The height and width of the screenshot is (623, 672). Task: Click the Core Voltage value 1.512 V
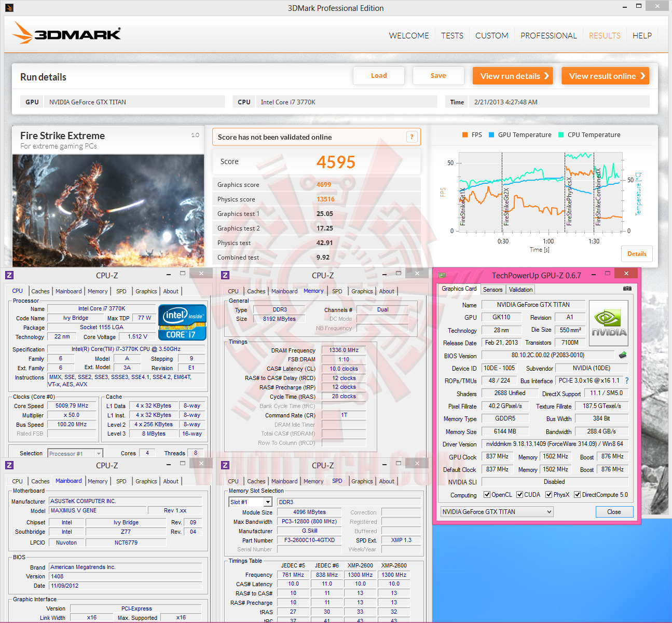(138, 336)
